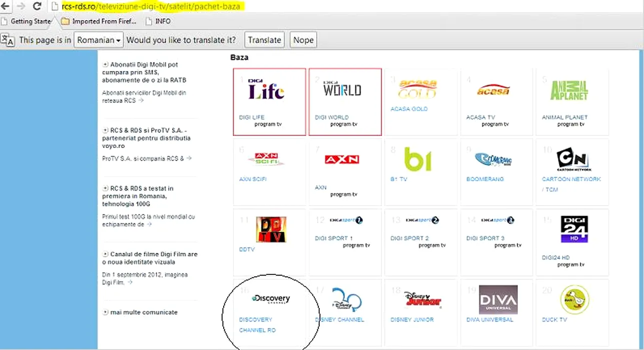Open the DISNEY JUNIOR text link
This screenshot has width=644, height=350.
click(x=412, y=319)
